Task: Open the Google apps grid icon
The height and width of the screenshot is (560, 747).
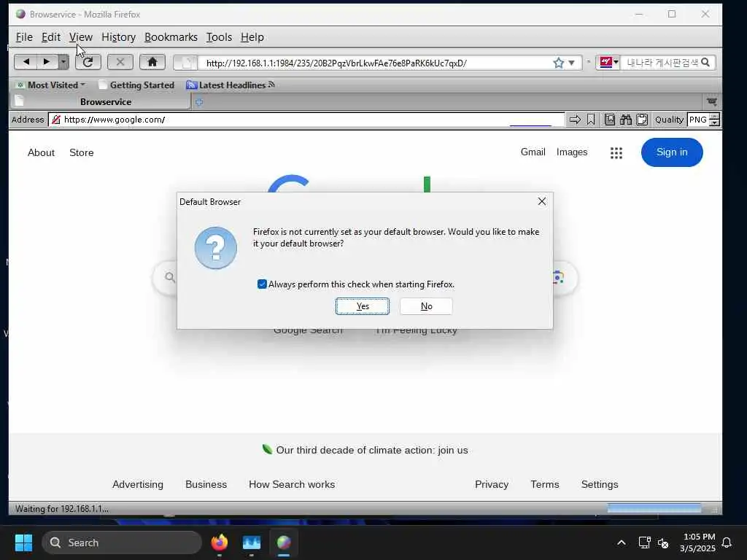Action: pos(616,153)
